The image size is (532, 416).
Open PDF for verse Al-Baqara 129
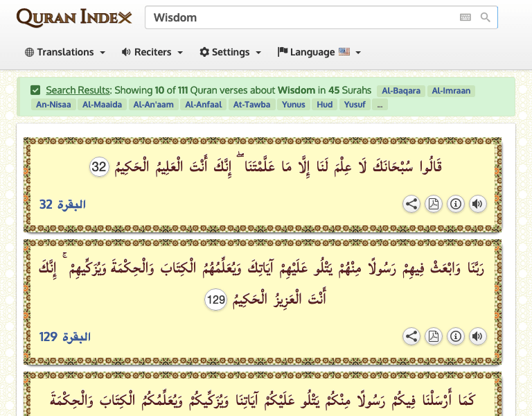point(434,336)
